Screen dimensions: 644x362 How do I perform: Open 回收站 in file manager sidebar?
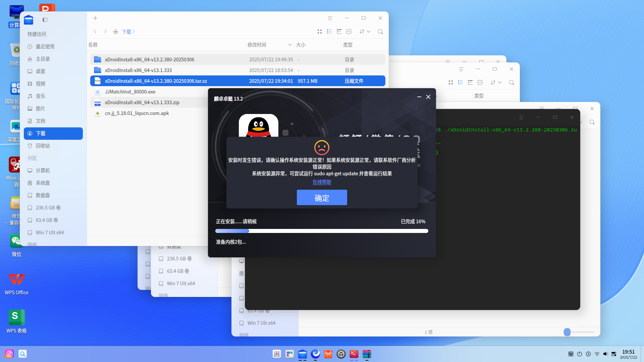53,146
